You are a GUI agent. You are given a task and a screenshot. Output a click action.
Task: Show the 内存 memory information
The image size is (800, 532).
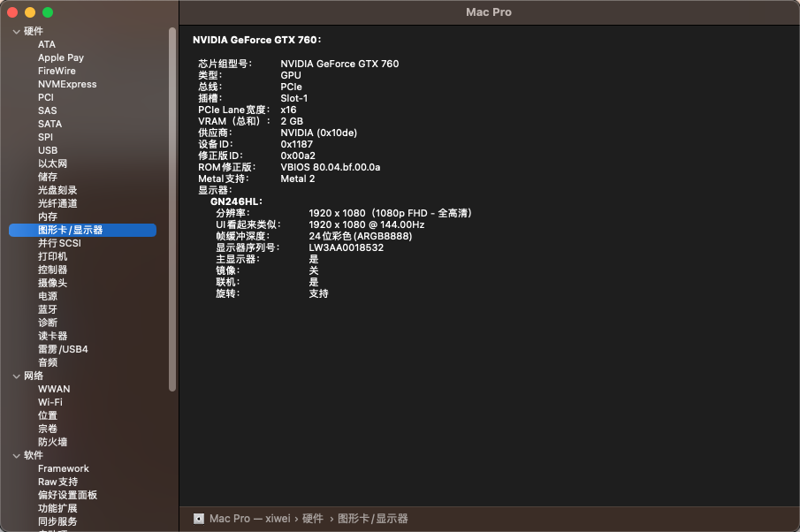click(48, 217)
